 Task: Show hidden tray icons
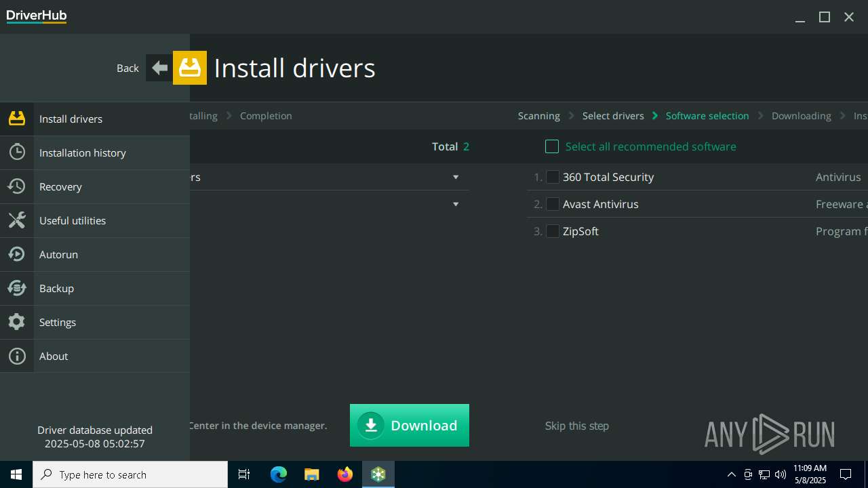[732, 474]
